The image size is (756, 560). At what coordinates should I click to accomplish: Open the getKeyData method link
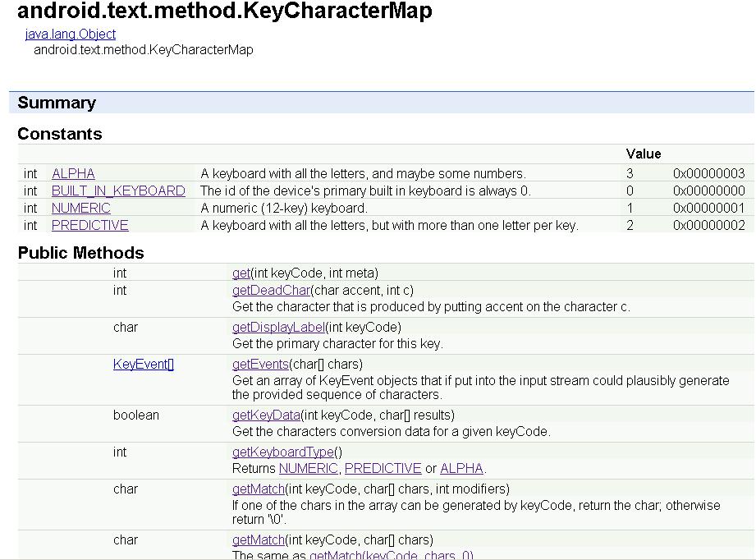pos(266,415)
